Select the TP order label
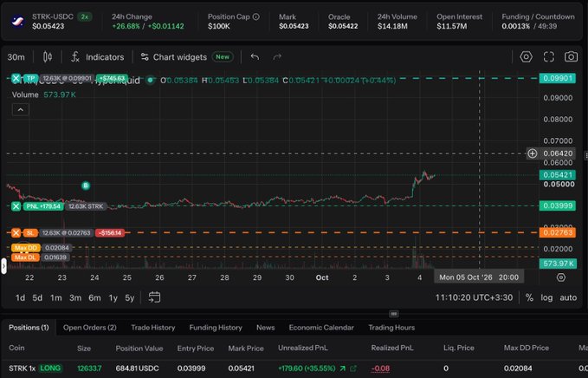 (x=30, y=78)
